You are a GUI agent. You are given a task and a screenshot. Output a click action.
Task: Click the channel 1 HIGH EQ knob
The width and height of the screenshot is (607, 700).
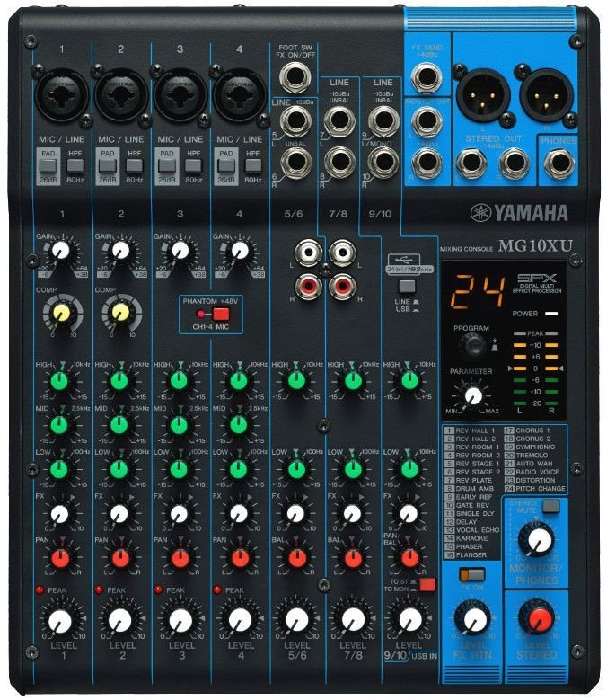coord(59,381)
